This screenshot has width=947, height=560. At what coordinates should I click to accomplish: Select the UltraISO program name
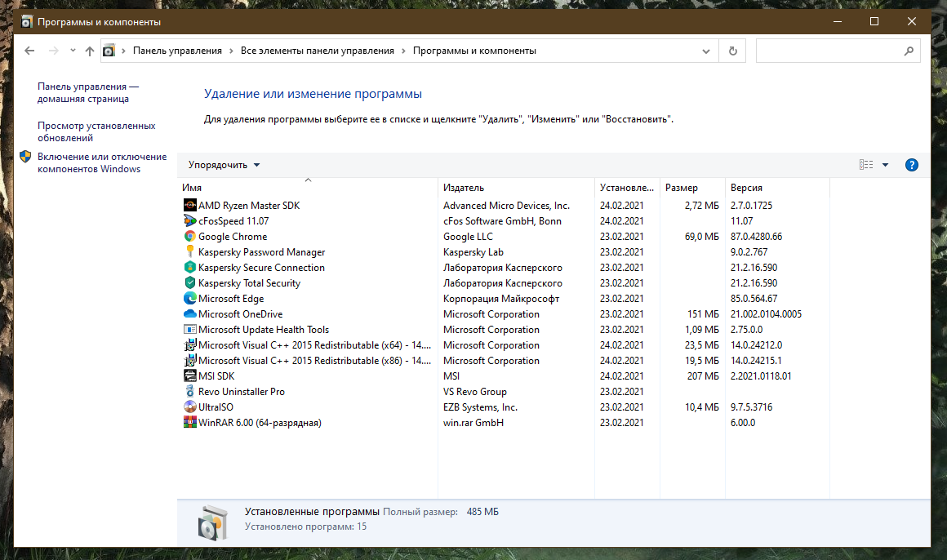point(216,407)
